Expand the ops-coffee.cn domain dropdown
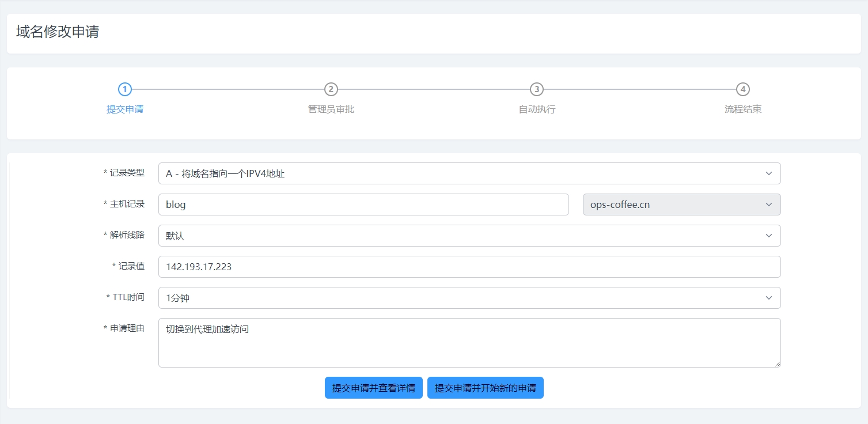 point(681,205)
